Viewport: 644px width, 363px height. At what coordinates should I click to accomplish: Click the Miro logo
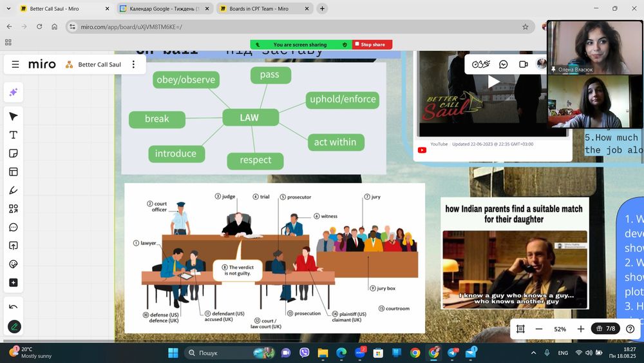[42, 64]
